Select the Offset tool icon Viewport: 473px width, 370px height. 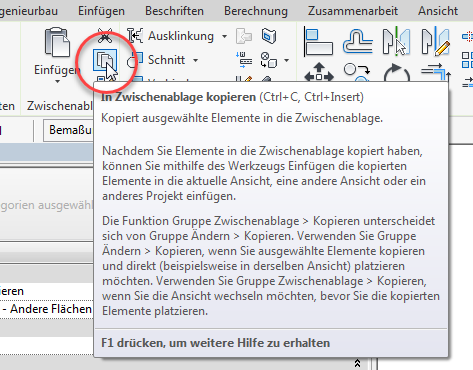coord(358,41)
